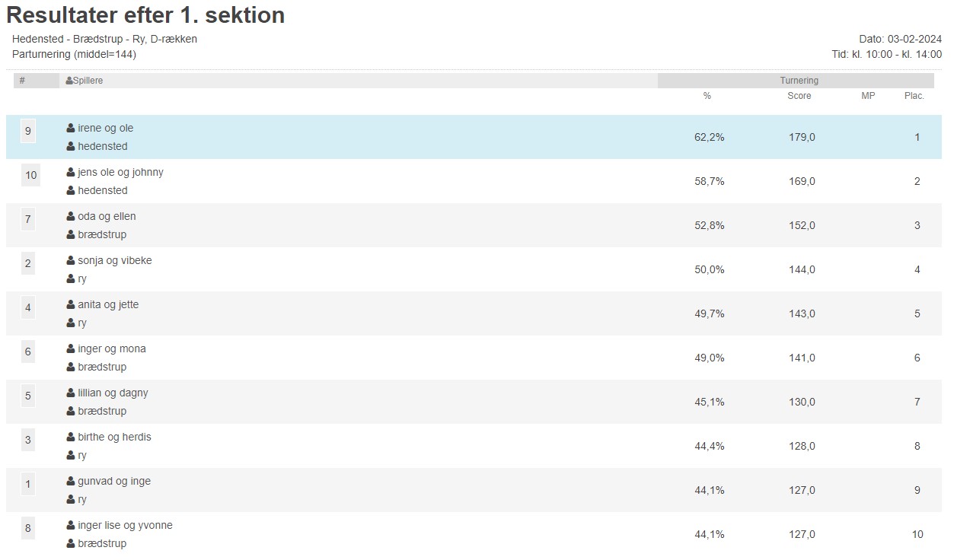954x560 pixels.
Task: Open pair lillian og dagny
Action: [113, 393]
